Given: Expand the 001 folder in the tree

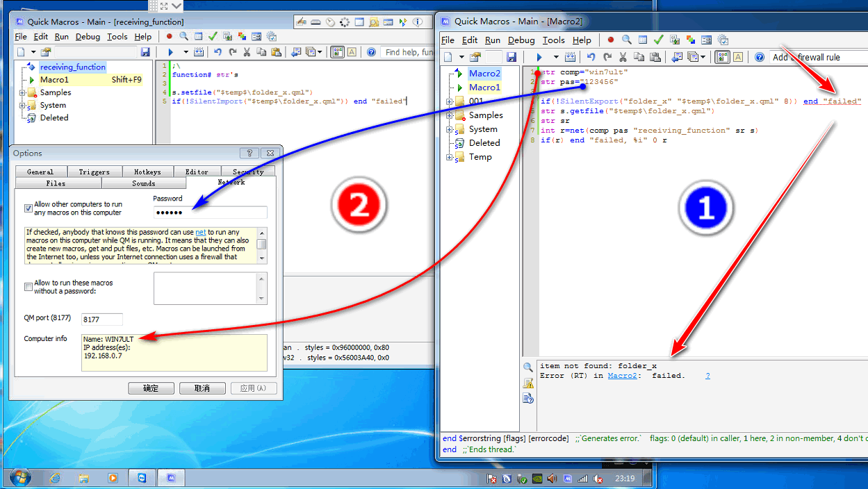Looking at the screenshot, I should [450, 101].
